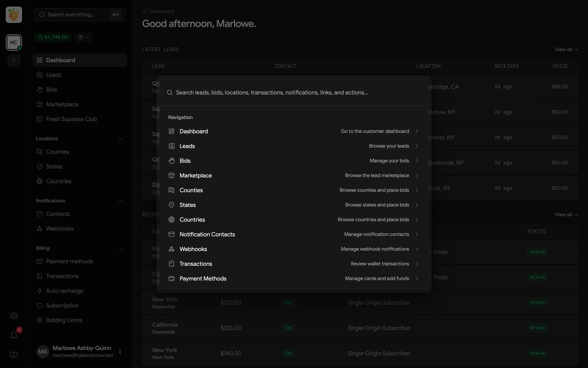This screenshot has width=588, height=368.
Task: Click the sidebar Search everything field
Action: pyautogui.click(x=80, y=15)
